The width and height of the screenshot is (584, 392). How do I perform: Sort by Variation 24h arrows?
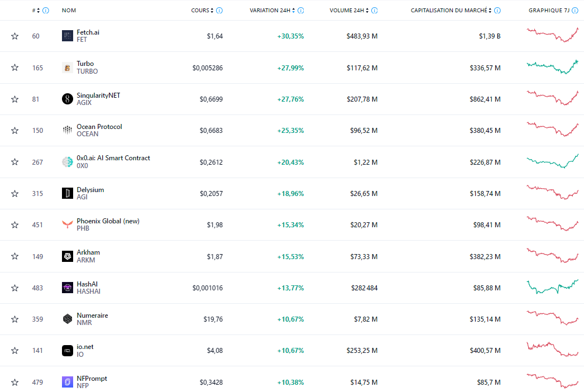(294, 11)
